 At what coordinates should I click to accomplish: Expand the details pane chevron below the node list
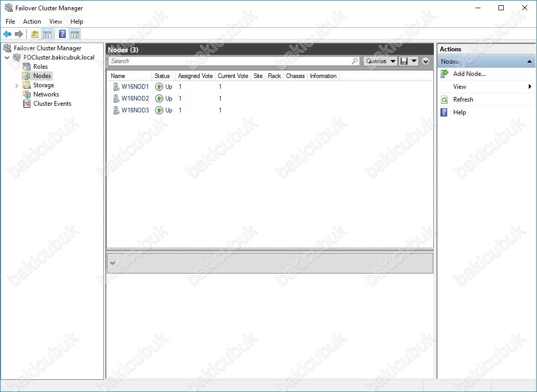coord(112,263)
